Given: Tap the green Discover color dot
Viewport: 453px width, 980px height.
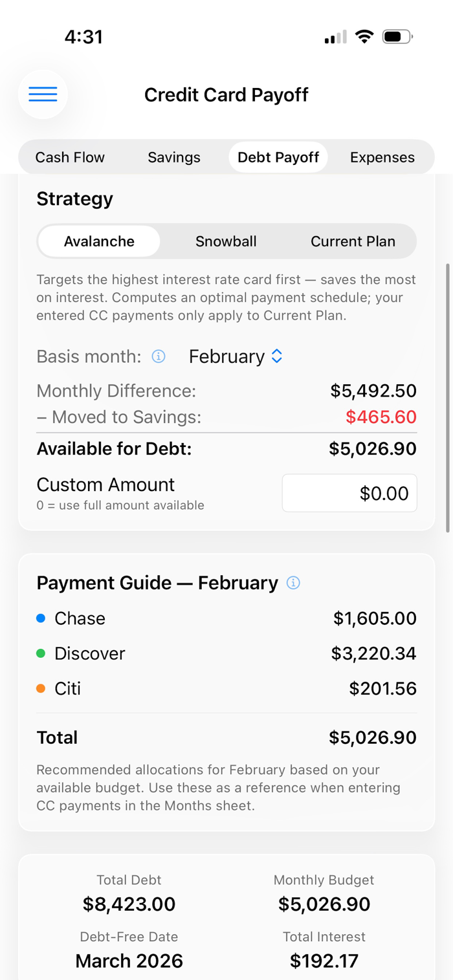Looking at the screenshot, I should pyautogui.click(x=41, y=653).
